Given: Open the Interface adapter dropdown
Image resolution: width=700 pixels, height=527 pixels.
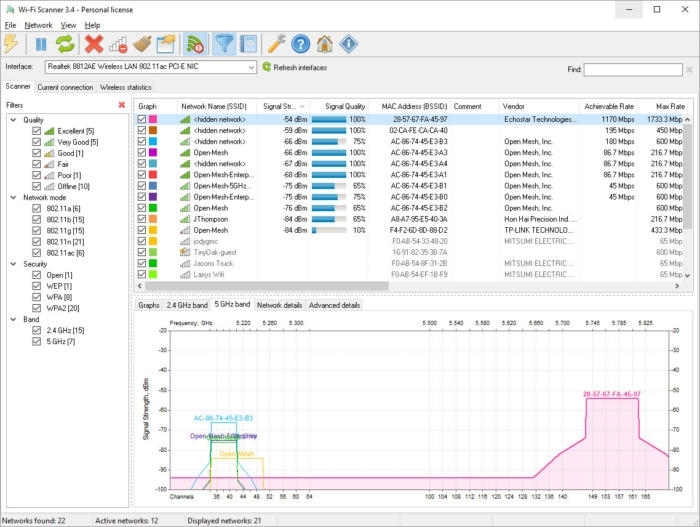Looking at the screenshot, I should click(x=251, y=67).
